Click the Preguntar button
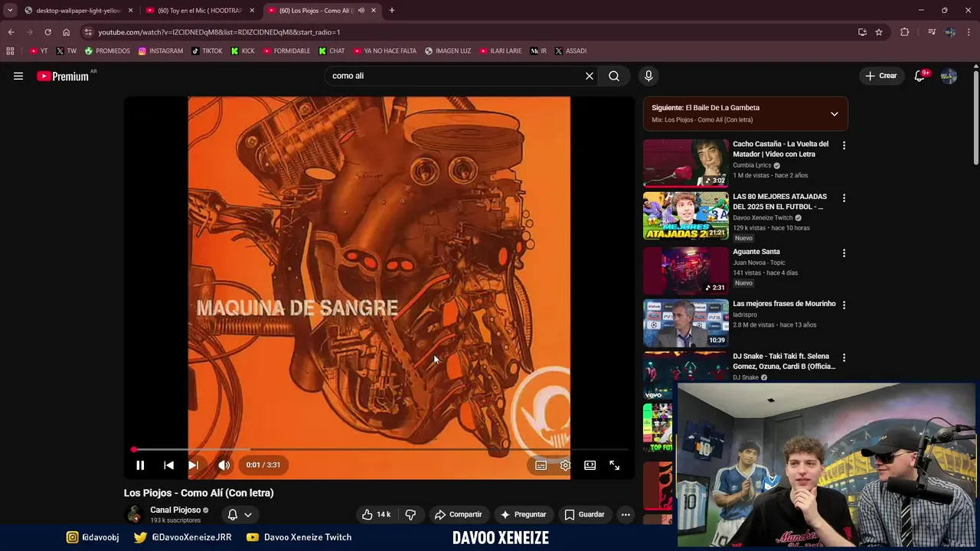The width and height of the screenshot is (980, 551). [x=523, y=514]
